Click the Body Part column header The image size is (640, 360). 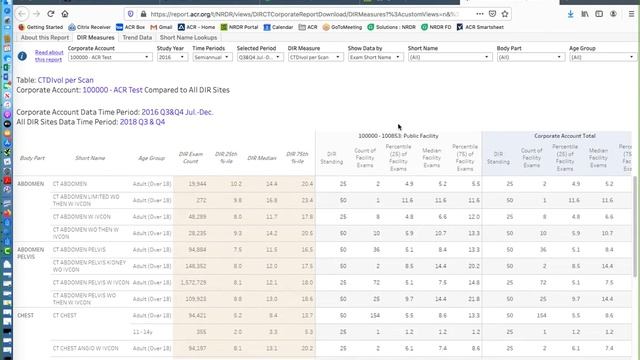pos(32,158)
